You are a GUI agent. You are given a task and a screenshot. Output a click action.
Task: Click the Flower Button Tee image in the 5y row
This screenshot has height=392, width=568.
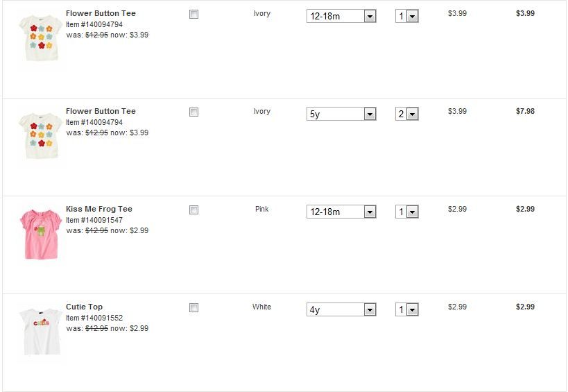[x=40, y=136]
